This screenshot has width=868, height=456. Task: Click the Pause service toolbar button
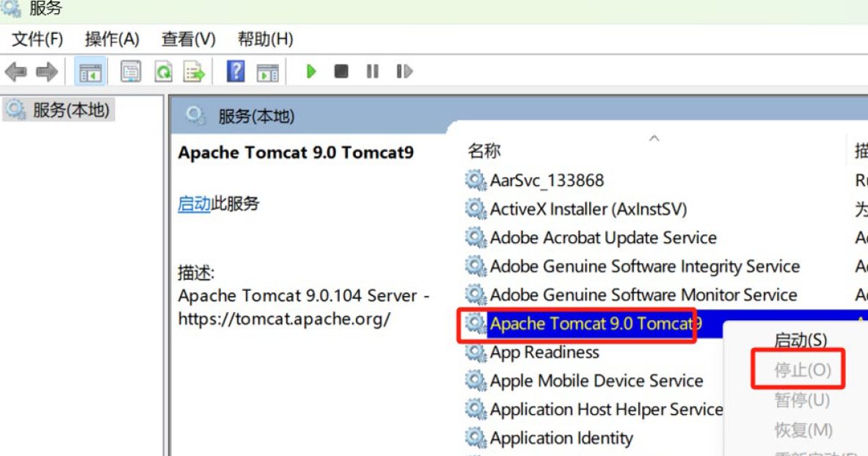click(x=373, y=71)
